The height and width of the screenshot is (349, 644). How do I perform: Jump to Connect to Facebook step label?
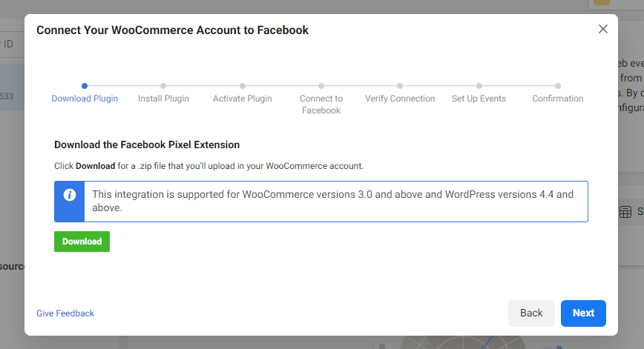click(x=321, y=104)
